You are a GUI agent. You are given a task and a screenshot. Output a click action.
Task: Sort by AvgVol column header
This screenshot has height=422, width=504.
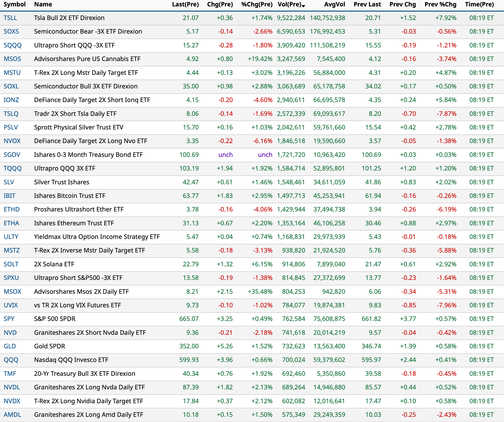(335, 4)
